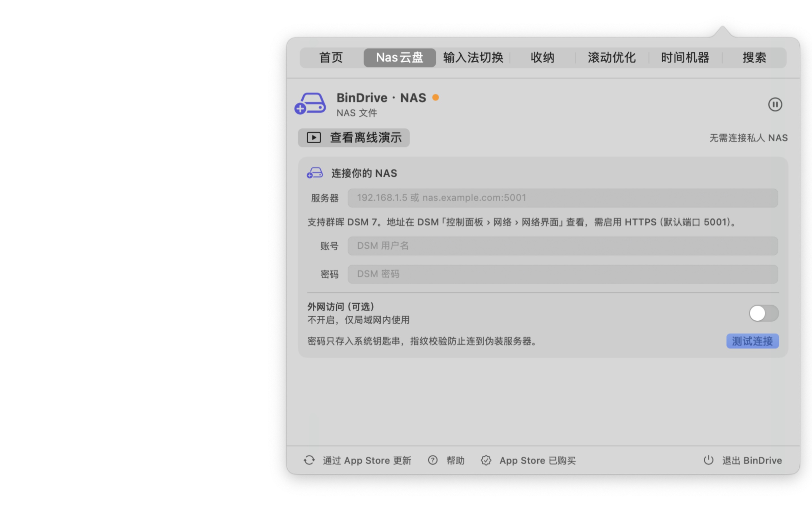Switch to the 时间机器 tab
Screen dimensions: 812x508
click(685, 58)
